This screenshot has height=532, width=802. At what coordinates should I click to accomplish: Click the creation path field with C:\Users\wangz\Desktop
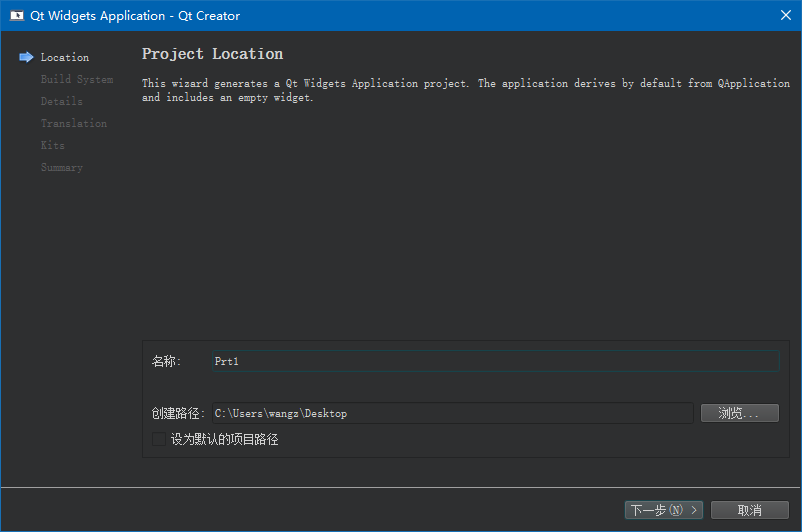pyautogui.click(x=453, y=413)
